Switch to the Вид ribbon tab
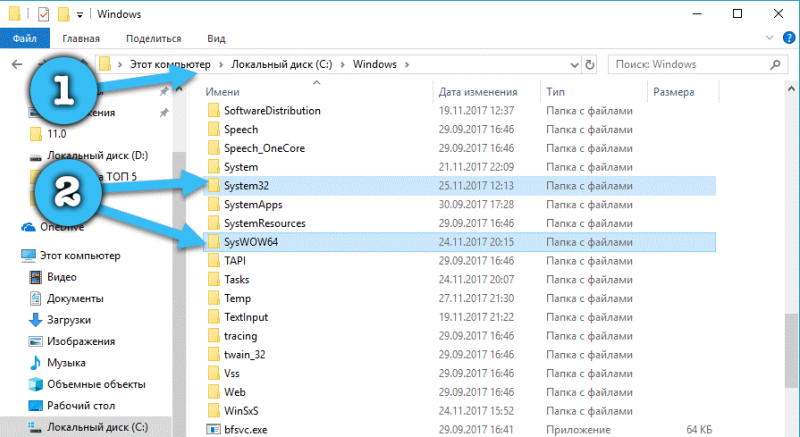This screenshot has height=437, width=800. pos(216,38)
